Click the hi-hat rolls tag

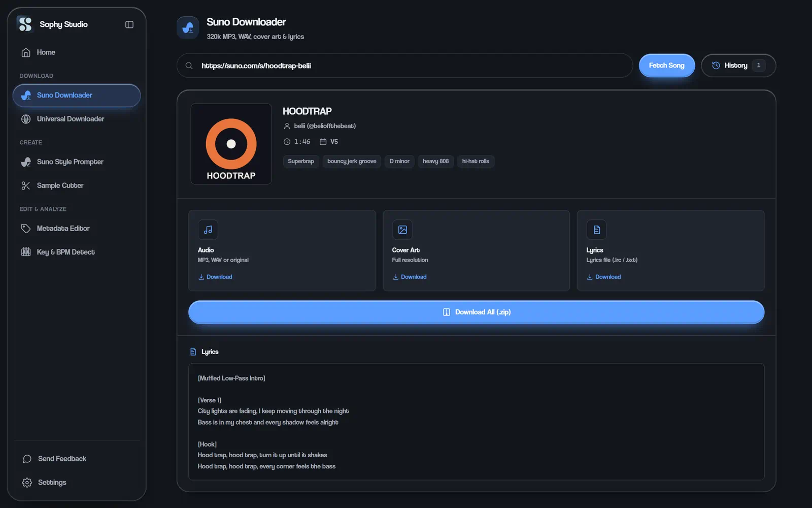(476, 162)
